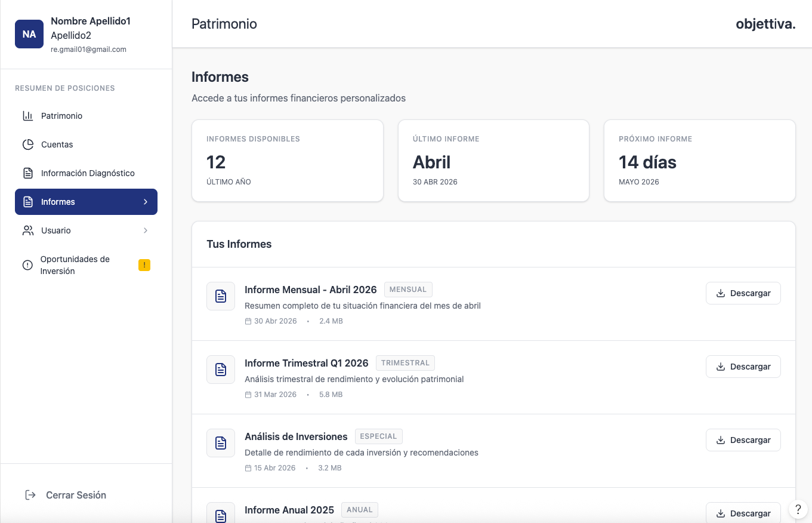Click the yellow warning badge on Oportunidades
The height and width of the screenshot is (523, 812).
point(144,265)
